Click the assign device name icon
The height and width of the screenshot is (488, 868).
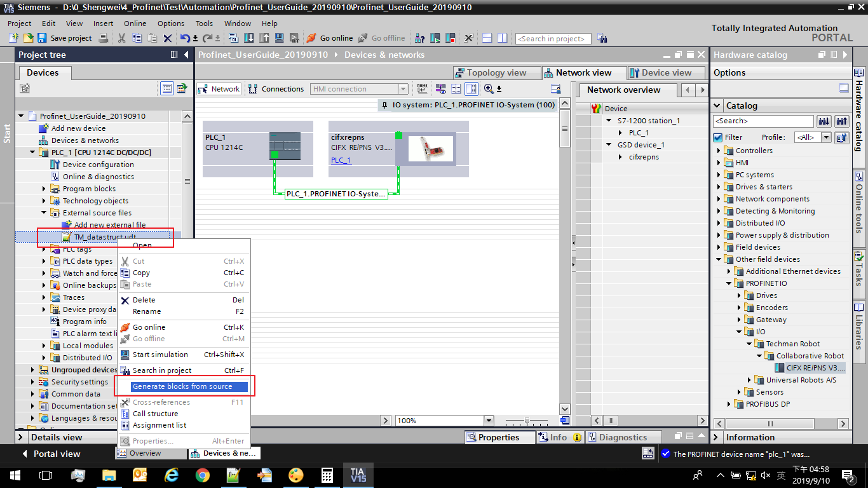click(x=423, y=89)
